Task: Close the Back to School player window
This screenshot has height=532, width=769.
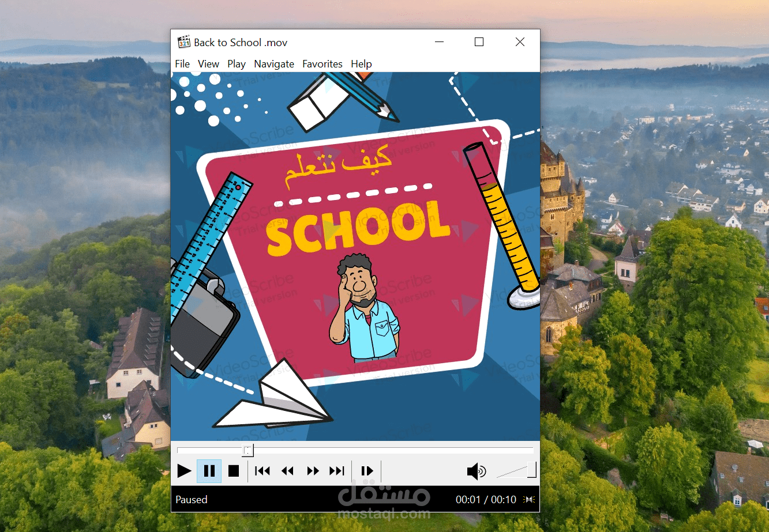Action: point(520,42)
